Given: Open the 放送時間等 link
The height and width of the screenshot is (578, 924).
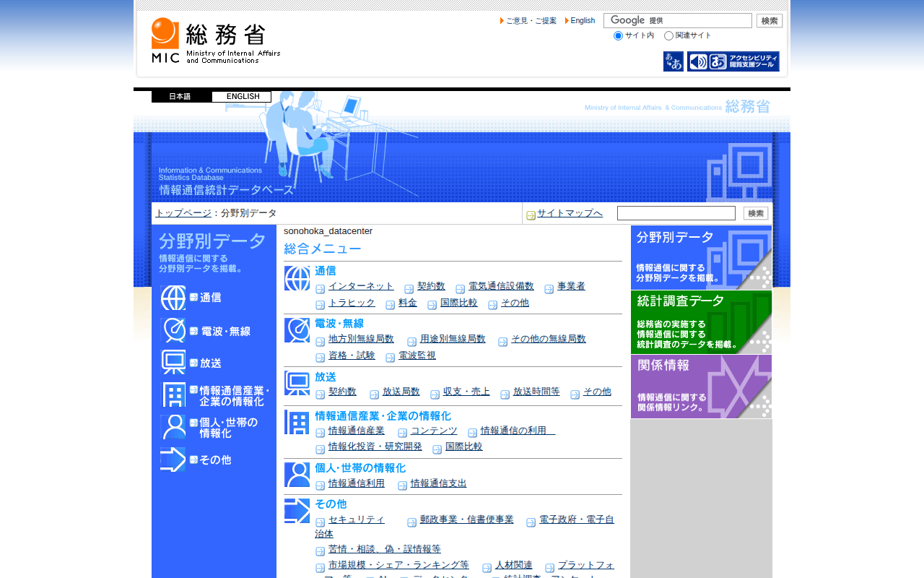Looking at the screenshot, I should pos(536,392).
